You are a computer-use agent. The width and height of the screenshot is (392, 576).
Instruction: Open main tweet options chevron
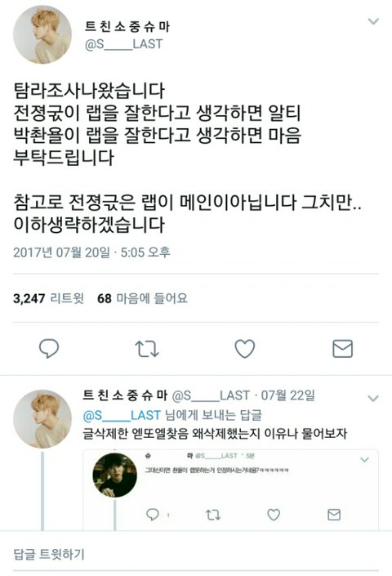pos(373,21)
